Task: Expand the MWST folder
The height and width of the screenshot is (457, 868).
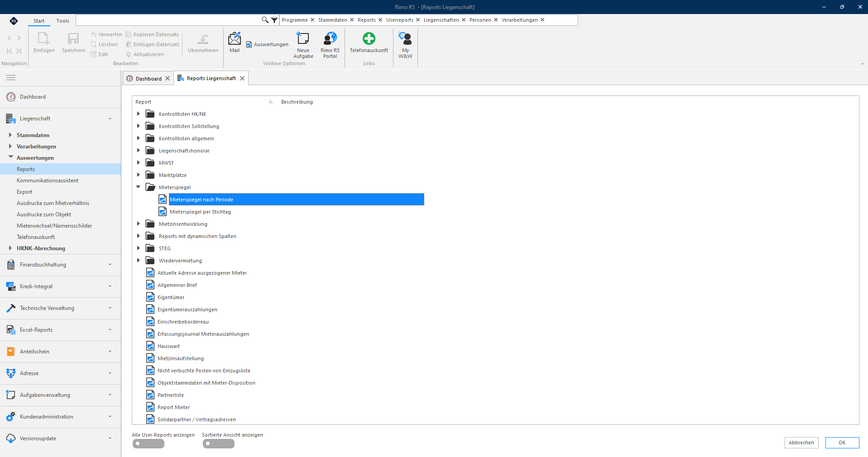Action: pyautogui.click(x=139, y=162)
